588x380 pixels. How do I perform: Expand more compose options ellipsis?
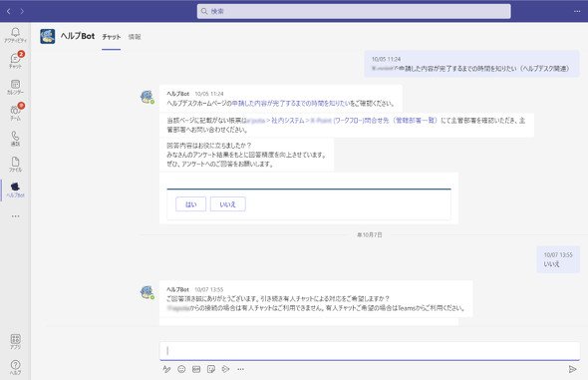click(241, 369)
